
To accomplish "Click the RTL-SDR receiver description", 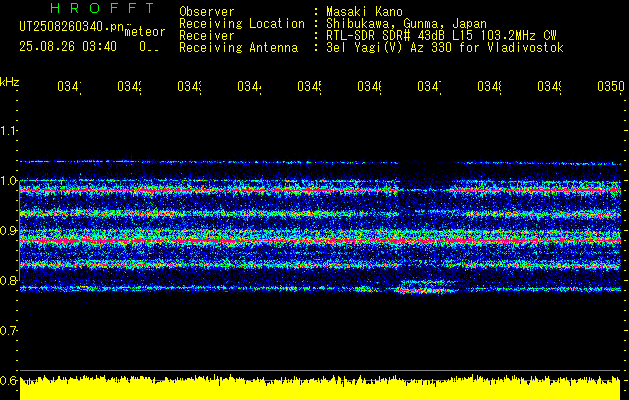I will point(441,36).
